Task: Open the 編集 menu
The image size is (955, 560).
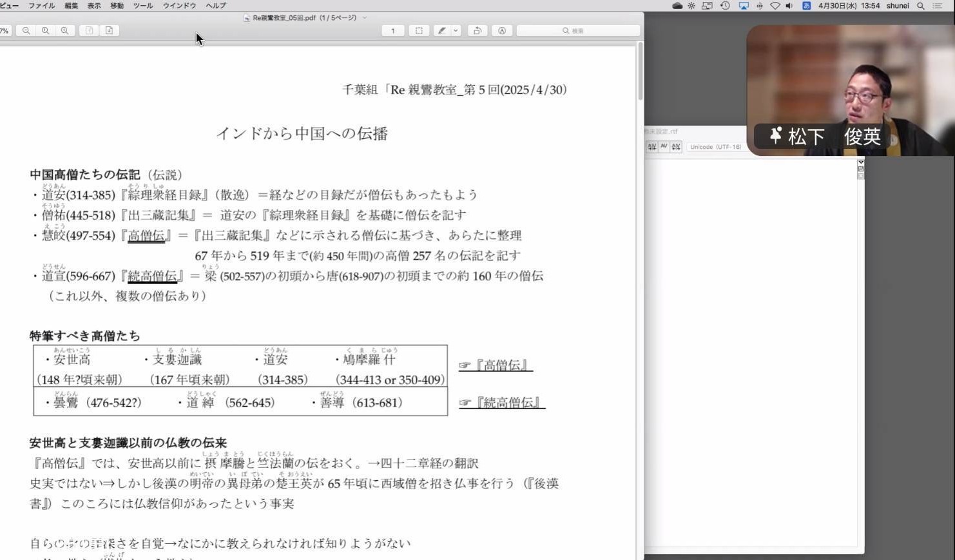Action: 72,6
